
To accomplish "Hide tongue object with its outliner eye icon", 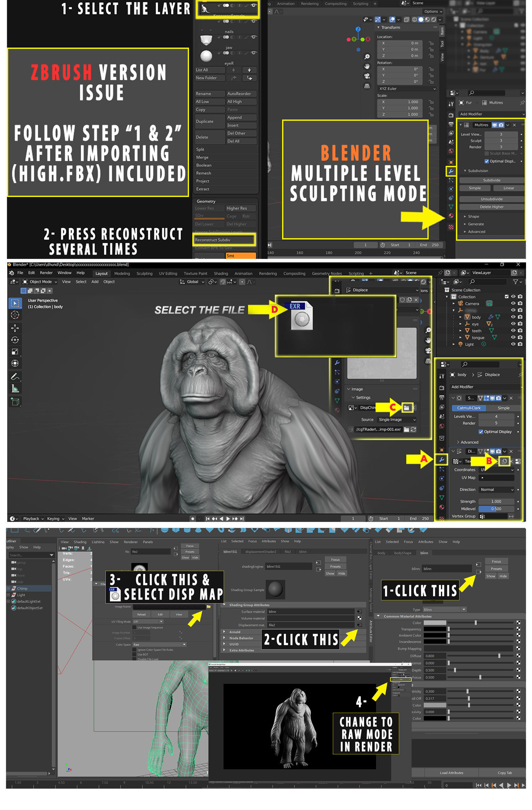I will pyautogui.click(x=513, y=337).
